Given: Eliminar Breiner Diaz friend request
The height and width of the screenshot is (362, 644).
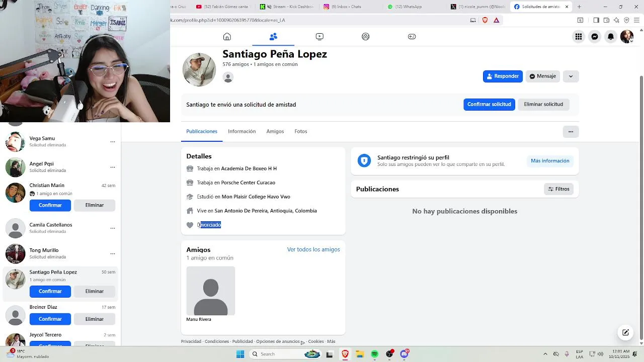Looking at the screenshot, I should (95, 319).
